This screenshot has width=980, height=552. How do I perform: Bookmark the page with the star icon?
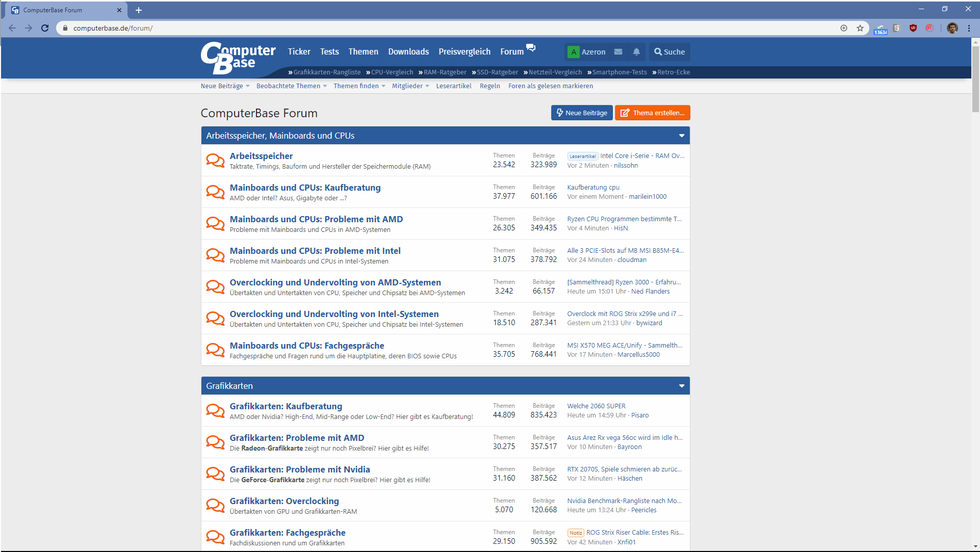tap(860, 28)
